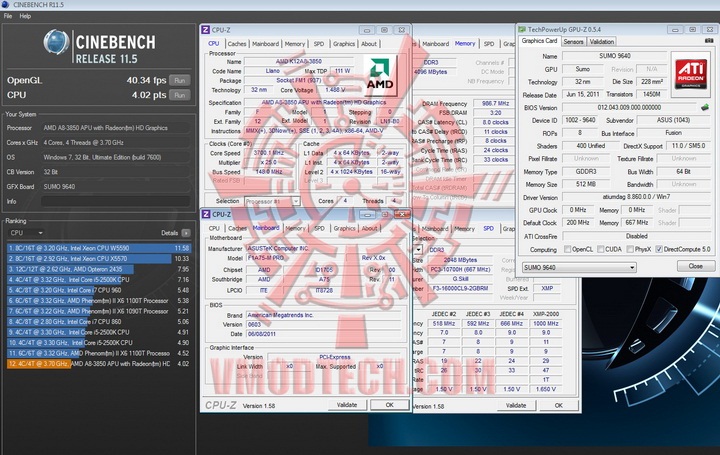The image size is (720, 455).
Task: Click the GPU-Z title bar icon
Action: (522, 29)
